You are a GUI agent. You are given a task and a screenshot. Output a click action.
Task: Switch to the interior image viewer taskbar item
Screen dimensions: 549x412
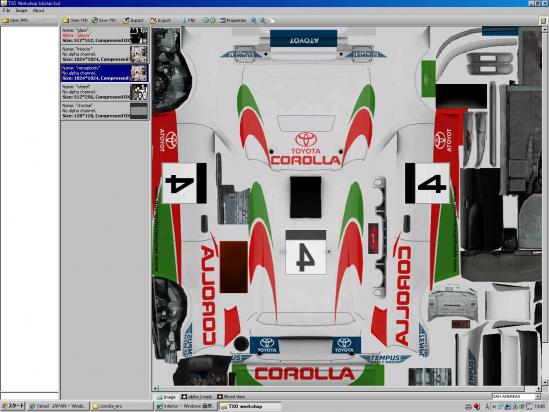point(185,406)
